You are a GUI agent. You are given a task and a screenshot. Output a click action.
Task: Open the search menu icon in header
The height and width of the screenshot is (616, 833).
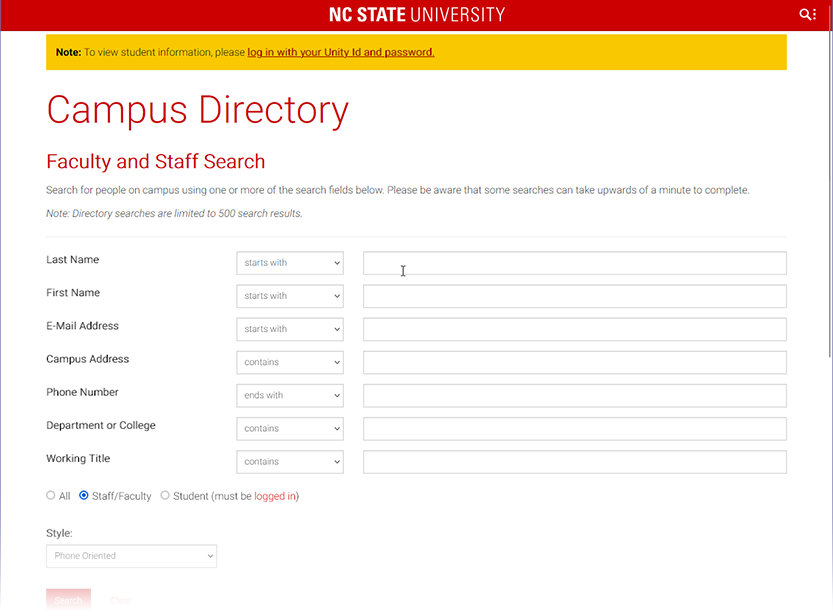point(808,14)
